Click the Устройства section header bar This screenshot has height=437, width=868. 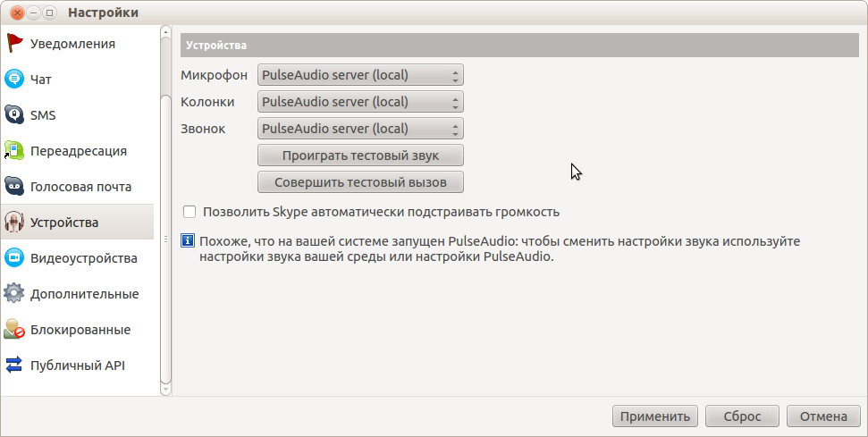(x=519, y=45)
